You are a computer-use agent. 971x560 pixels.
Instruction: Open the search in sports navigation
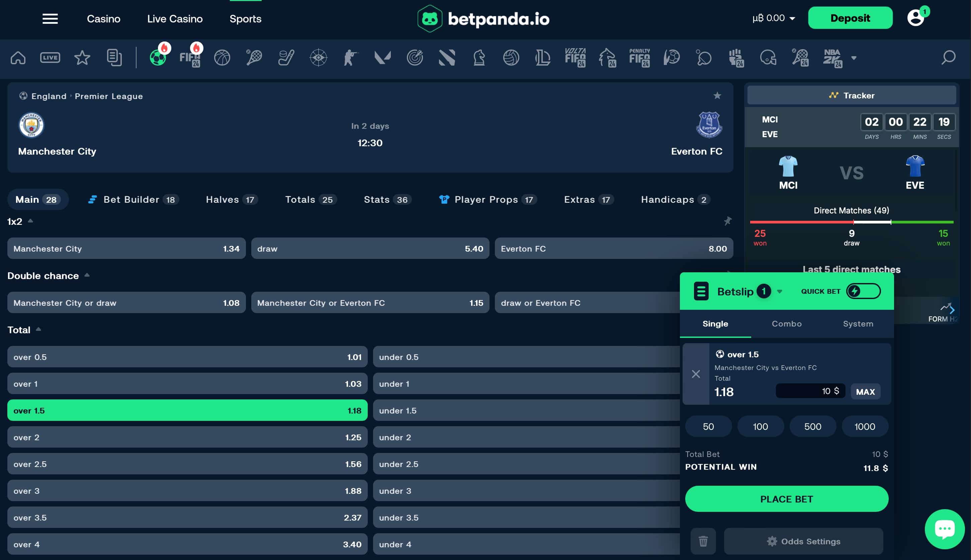[x=948, y=58]
